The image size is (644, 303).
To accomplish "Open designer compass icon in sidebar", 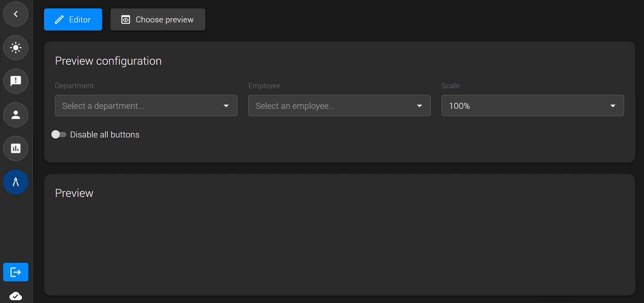I will (16, 182).
